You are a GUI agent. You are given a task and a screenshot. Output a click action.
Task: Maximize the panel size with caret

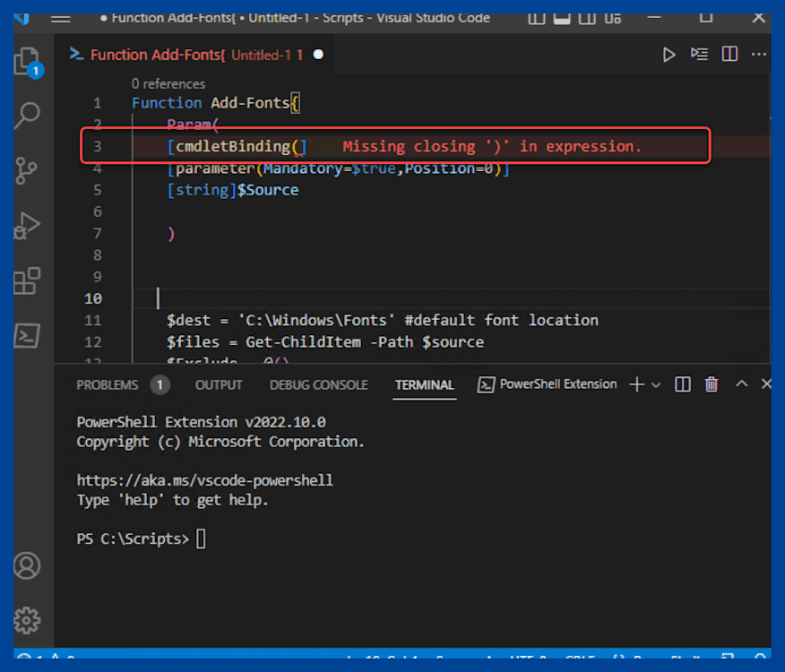pos(741,384)
